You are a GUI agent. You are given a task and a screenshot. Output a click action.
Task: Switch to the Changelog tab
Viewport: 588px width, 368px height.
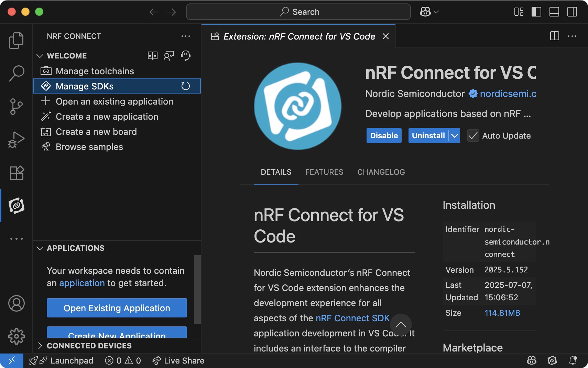tap(381, 172)
